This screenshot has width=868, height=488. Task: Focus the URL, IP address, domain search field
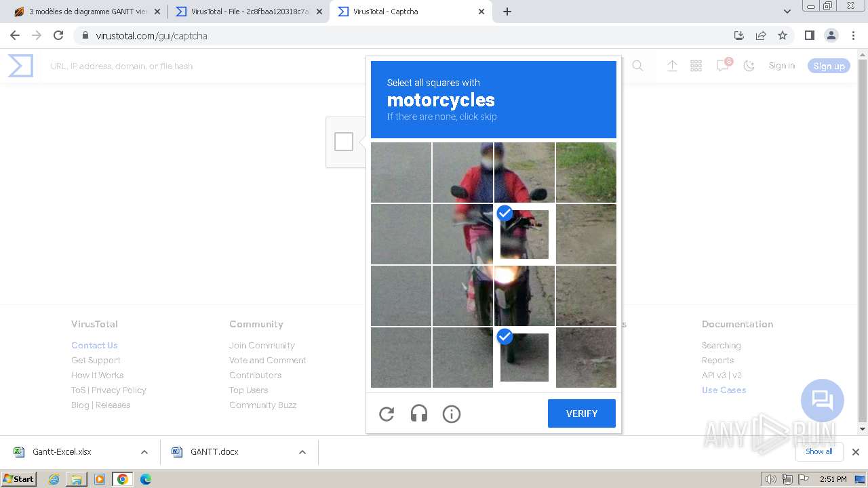pos(122,66)
